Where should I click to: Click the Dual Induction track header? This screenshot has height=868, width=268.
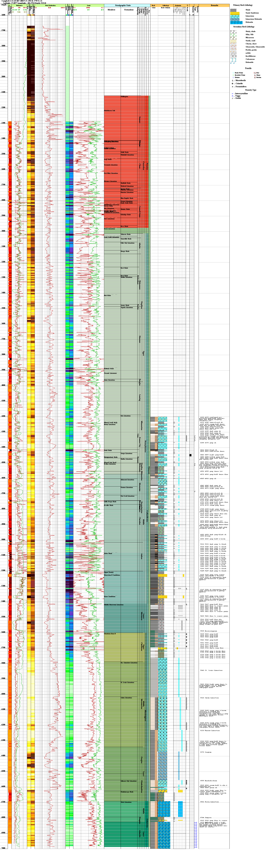coord(50,6)
